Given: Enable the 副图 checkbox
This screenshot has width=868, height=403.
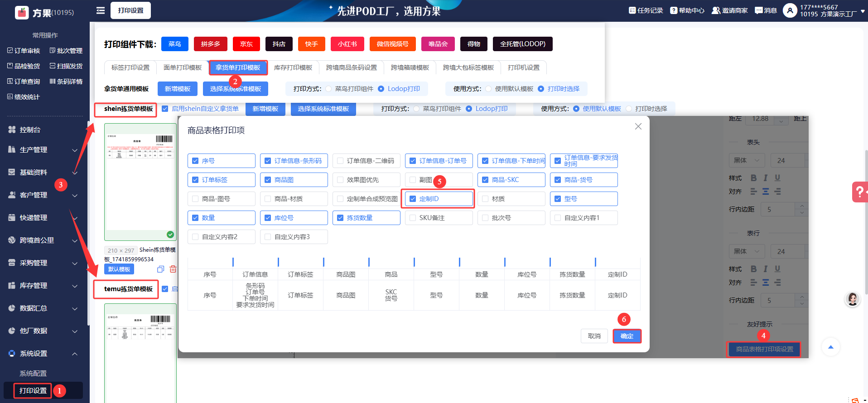Looking at the screenshot, I should pyautogui.click(x=413, y=180).
